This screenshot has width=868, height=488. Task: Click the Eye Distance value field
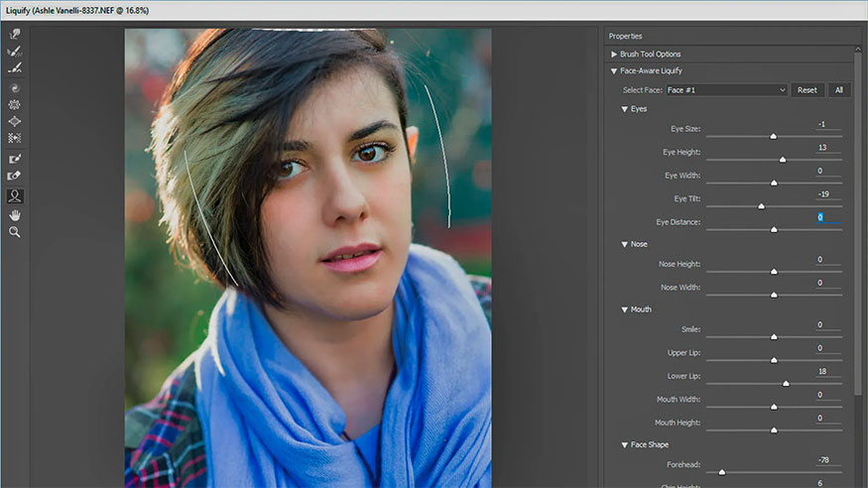tap(828, 217)
